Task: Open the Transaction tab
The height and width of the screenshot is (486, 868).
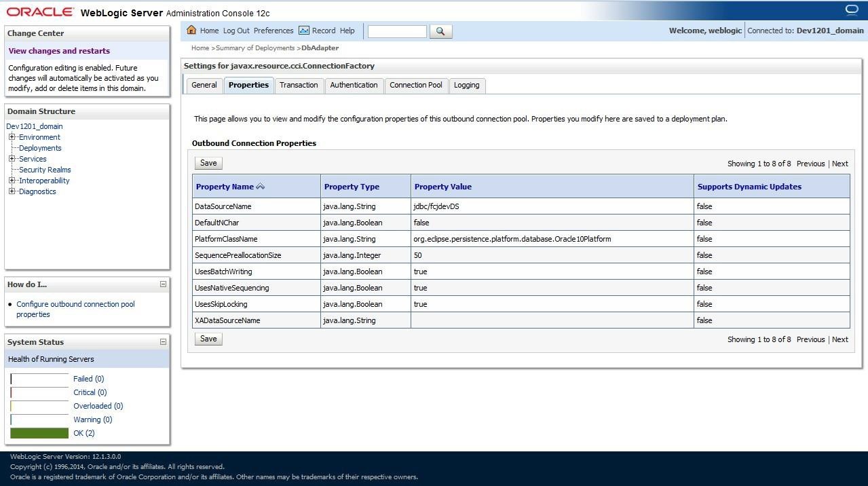Action: (x=299, y=85)
